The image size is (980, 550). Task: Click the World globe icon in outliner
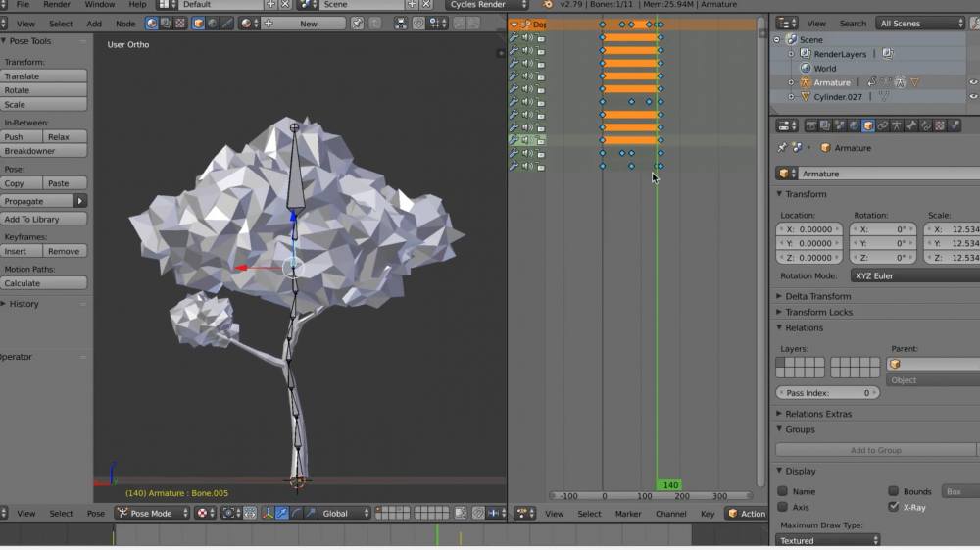806,69
